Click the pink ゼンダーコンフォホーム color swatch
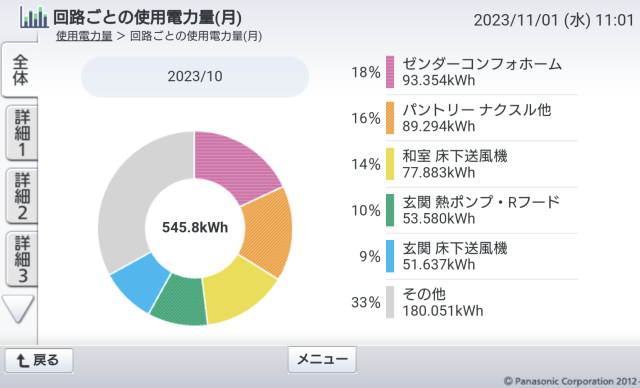The image size is (640, 388). click(390, 72)
